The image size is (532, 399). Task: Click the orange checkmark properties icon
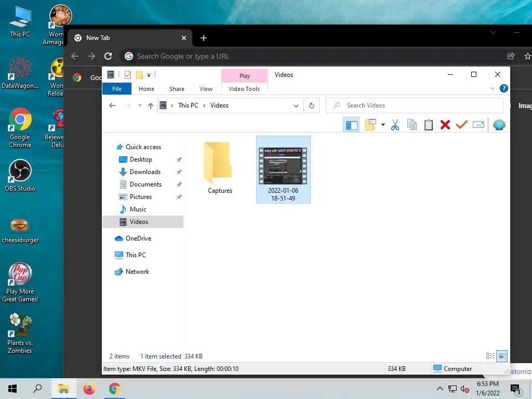[x=462, y=125]
